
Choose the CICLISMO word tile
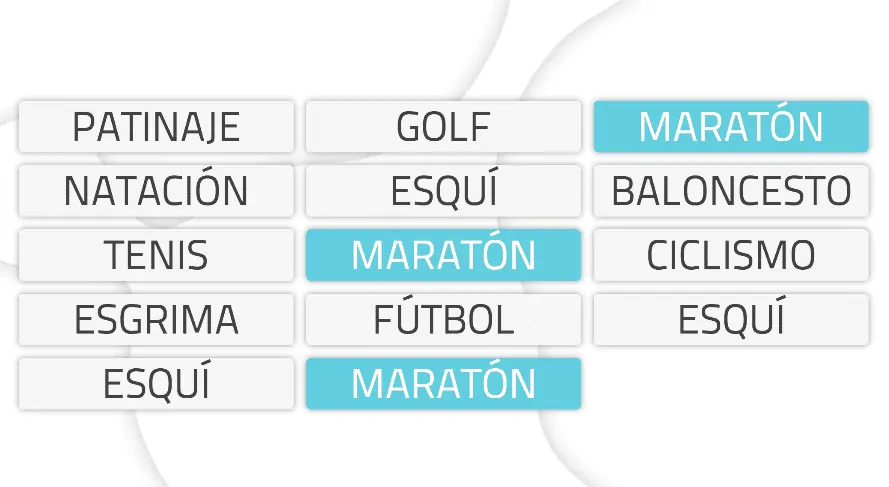pos(731,255)
